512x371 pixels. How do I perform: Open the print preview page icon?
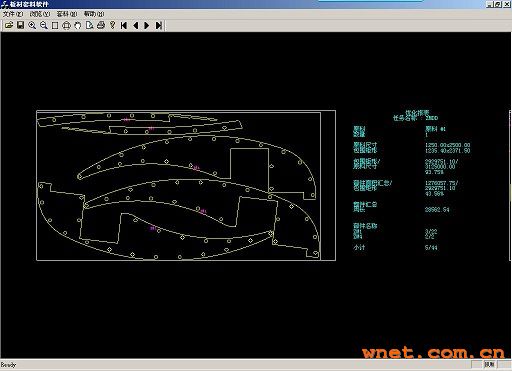89,25
